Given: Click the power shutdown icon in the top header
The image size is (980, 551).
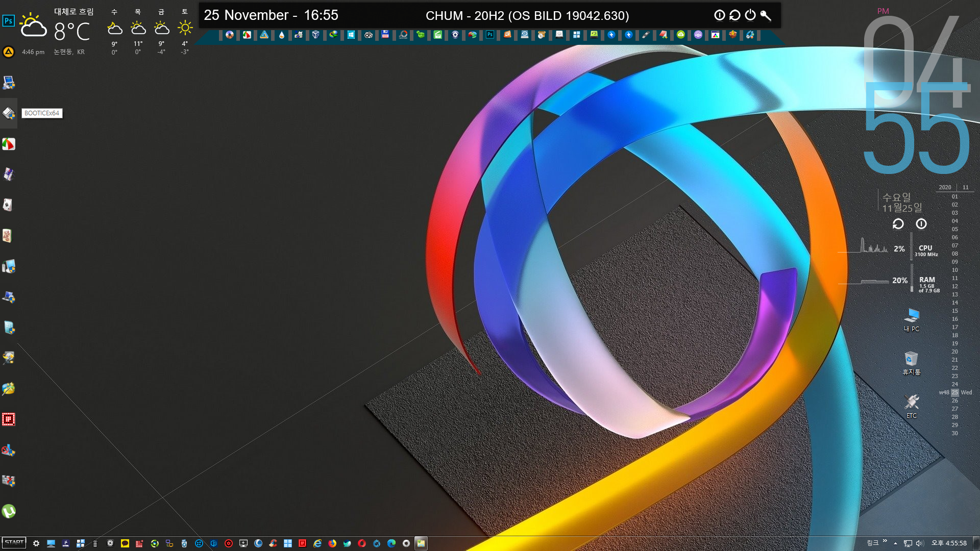Looking at the screenshot, I should [x=750, y=15].
